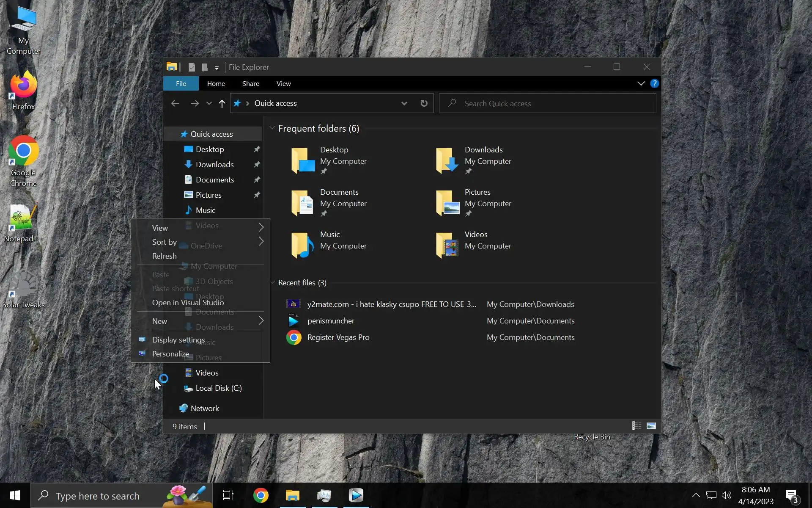812x508 pixels.
Task: Select Refresh in the context menu
Action: click(165, 256)
